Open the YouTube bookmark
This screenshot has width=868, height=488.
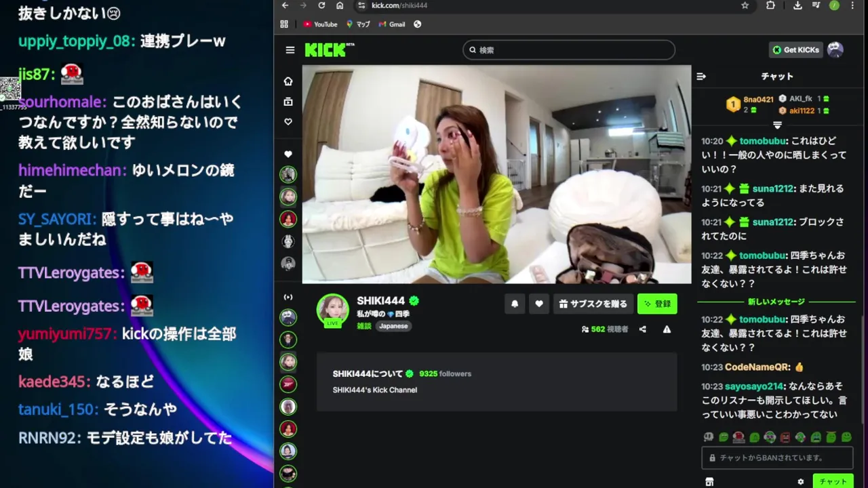320,24
